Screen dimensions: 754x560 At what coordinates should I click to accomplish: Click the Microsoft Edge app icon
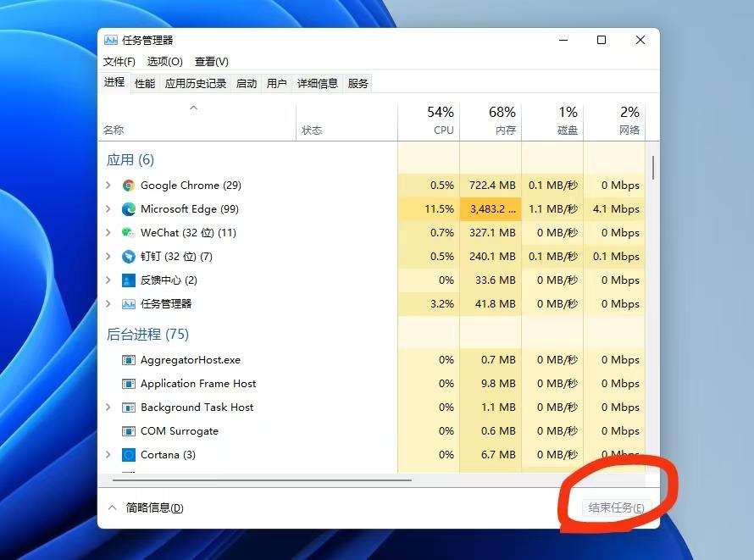click(x=129, y=209)
